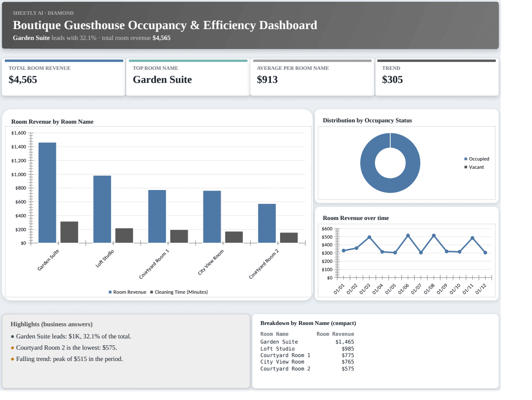This screenshot has width=532, height=400.
Task: Click the 'Distribution by Occupancy Status' chart title
Action: coord(367,120)
